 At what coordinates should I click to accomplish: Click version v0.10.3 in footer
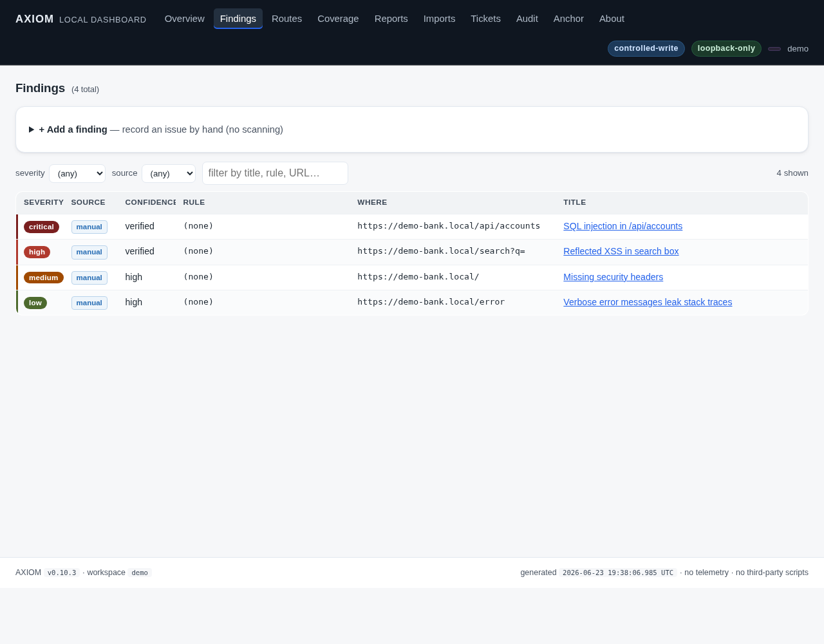(62, 573)
